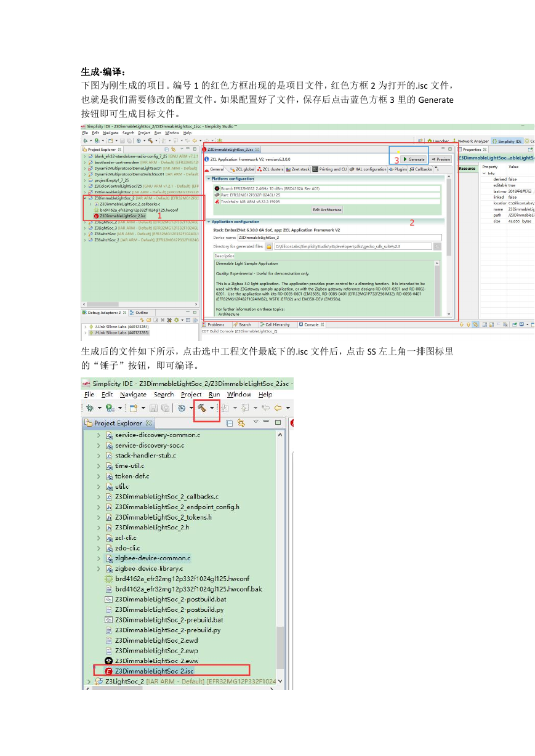This screenshot has height=756, width=535.
Task: Show the Console tab in the bottom panel
Action: point(310,324)
